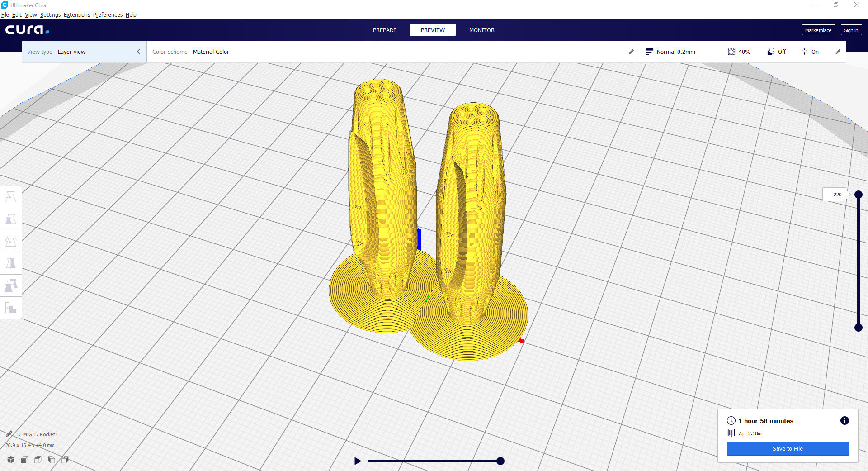Click the pencil icon beside the job name
The width and height of the screenshot is (868, 471).
point(9,434)
